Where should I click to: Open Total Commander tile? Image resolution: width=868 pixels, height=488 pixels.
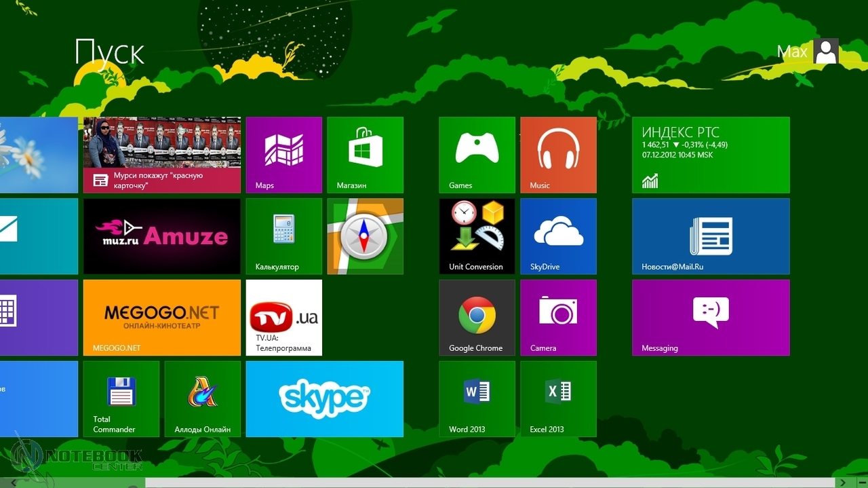121,399
